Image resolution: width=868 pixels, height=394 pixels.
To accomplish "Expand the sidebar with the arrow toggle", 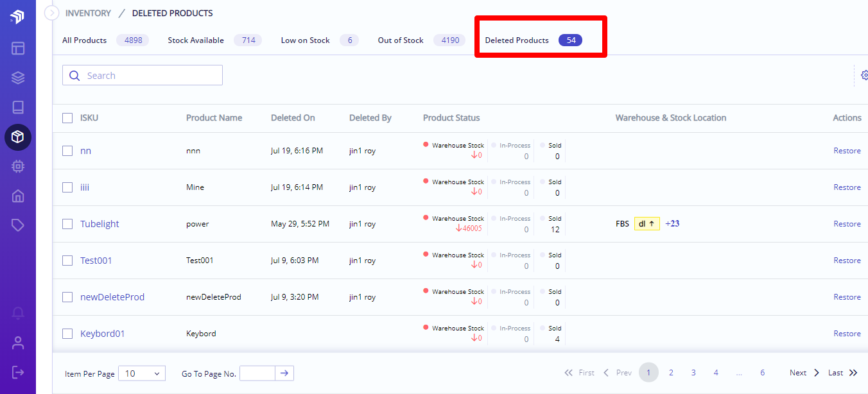I will 51,13.
